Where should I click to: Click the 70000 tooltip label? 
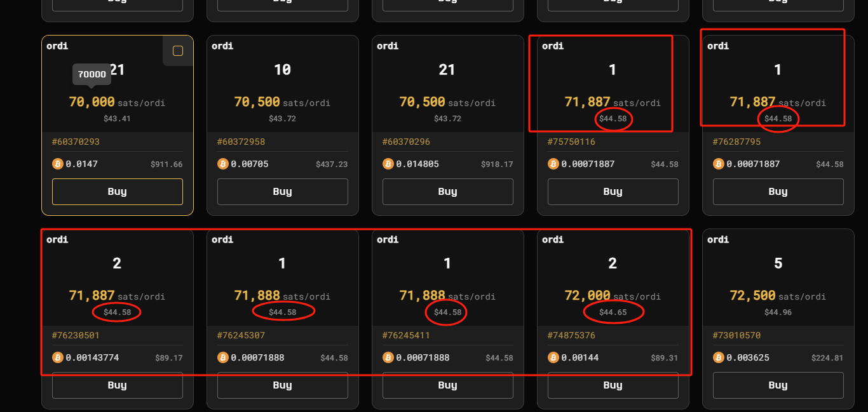(92, 74)
